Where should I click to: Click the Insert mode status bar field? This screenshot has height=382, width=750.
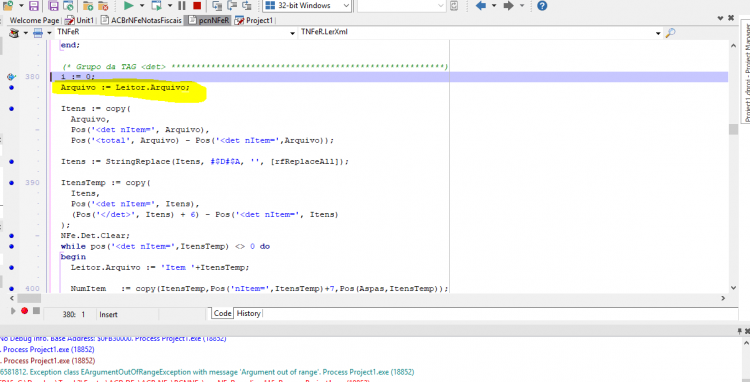tap(127, 314)
